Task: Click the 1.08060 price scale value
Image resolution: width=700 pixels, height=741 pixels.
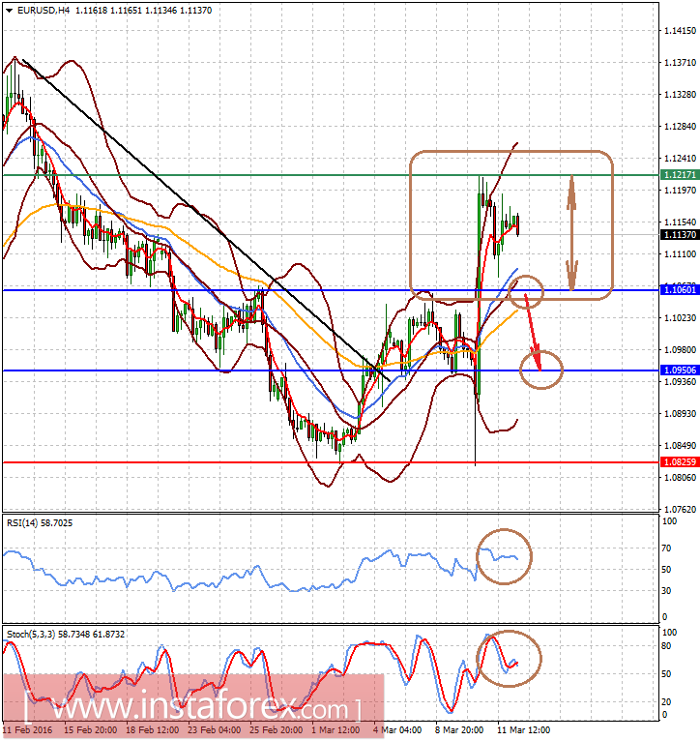Action: (680, 478)
